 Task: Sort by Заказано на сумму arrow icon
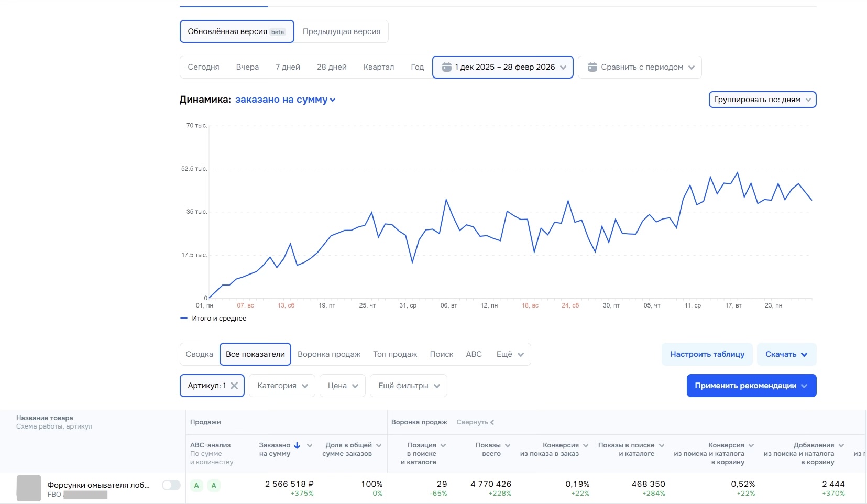297,445
